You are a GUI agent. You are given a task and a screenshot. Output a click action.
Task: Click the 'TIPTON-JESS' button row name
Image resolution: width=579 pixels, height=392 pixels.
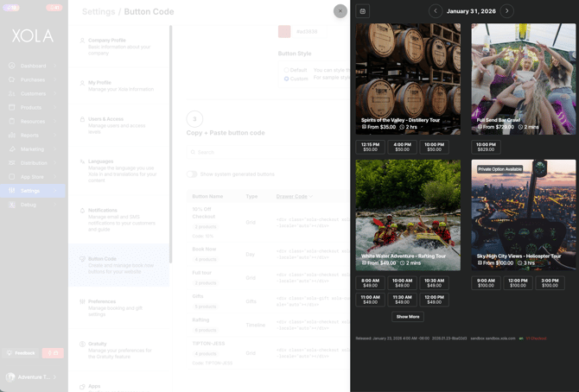(x=208, y=344)
